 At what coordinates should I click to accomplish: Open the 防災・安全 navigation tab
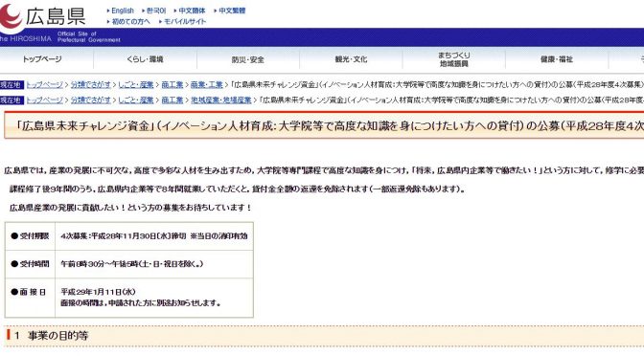247,59
